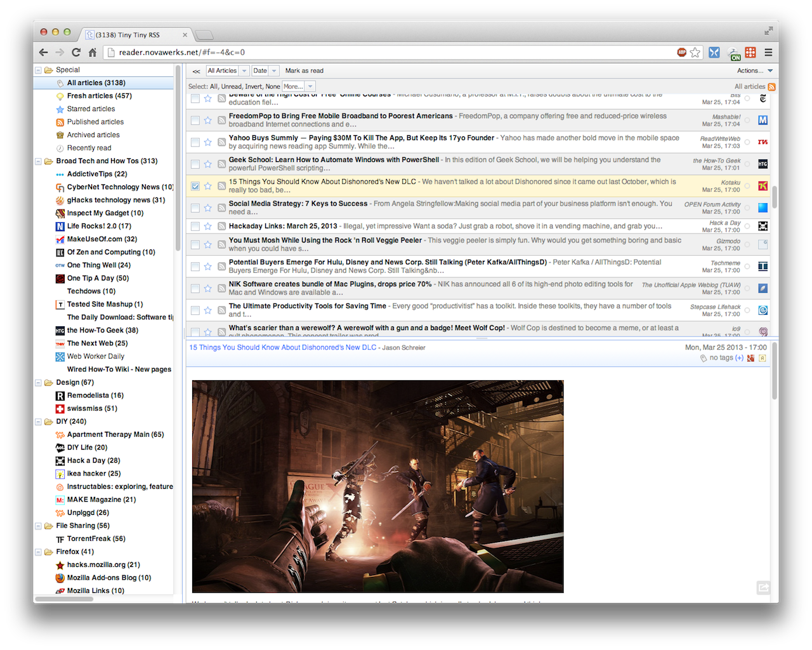This screenshot has width=812, height=650.
Task: Click RSS publish icon for NIK Software article
Action: pos(221,288)
